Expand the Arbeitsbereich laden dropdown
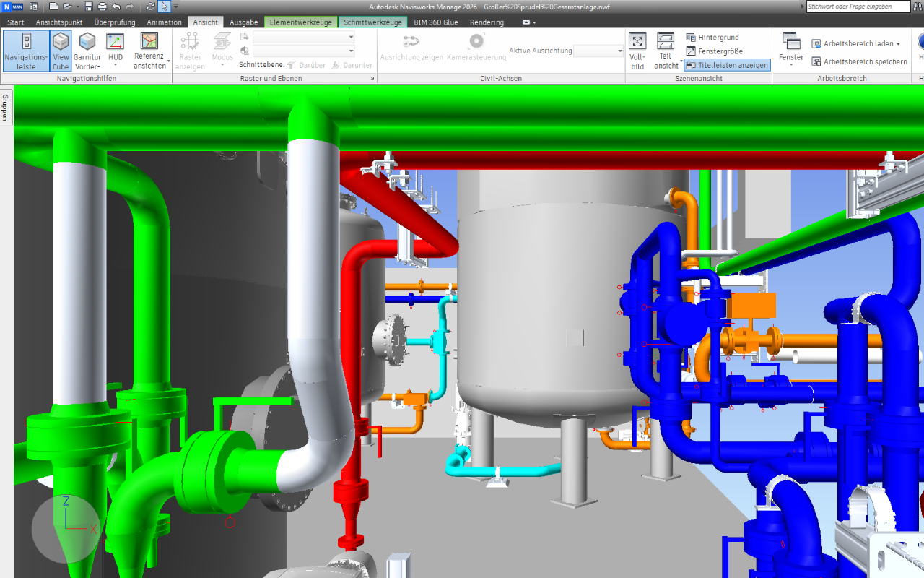Screen dimensions: 924x578 (x=898, y=44)
